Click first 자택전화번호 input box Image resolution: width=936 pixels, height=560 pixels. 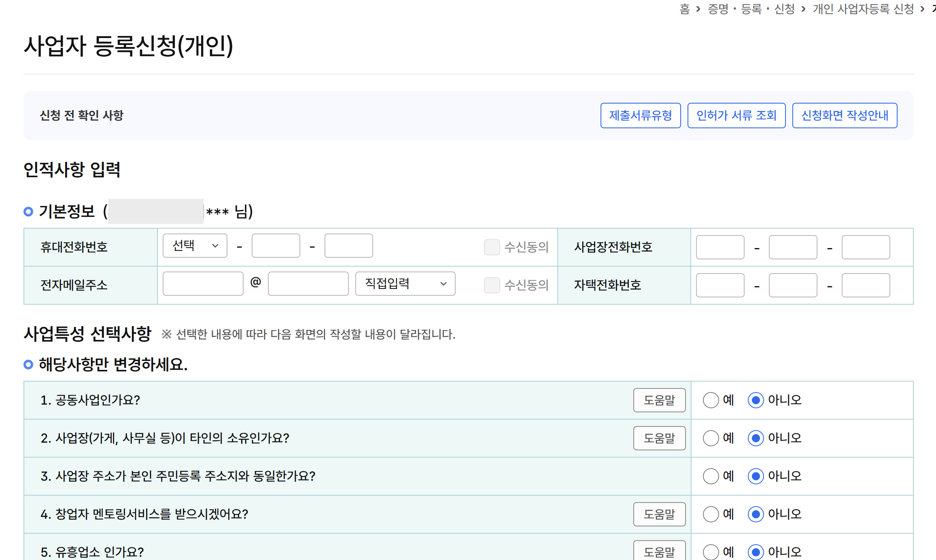pyautogui.click(x=720, y=285)
